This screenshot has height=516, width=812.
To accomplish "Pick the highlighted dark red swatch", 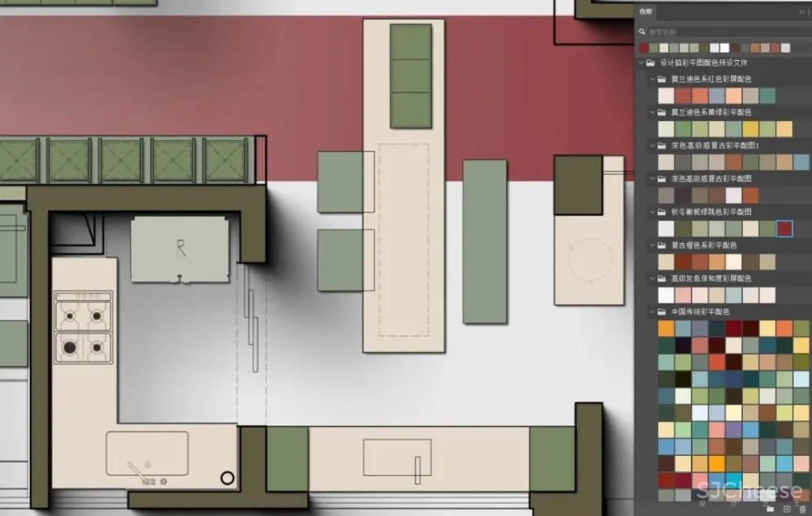I will (x=784, y=228).
